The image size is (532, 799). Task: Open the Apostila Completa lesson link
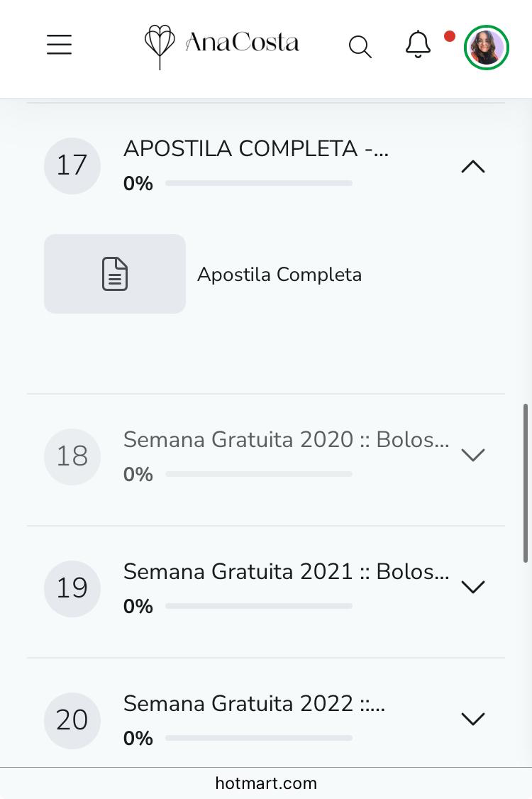pos(279,275)
